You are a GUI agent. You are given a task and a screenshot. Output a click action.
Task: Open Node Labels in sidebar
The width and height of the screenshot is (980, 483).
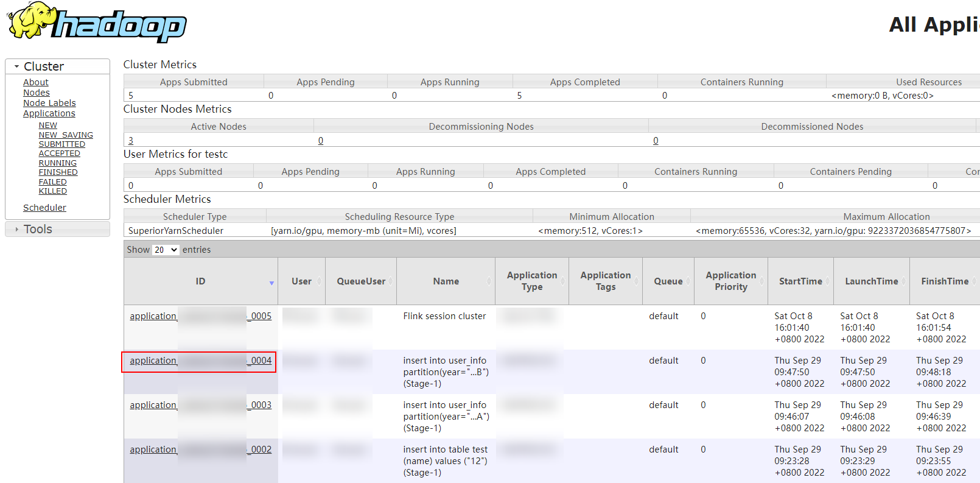click(x=49, y=103)
